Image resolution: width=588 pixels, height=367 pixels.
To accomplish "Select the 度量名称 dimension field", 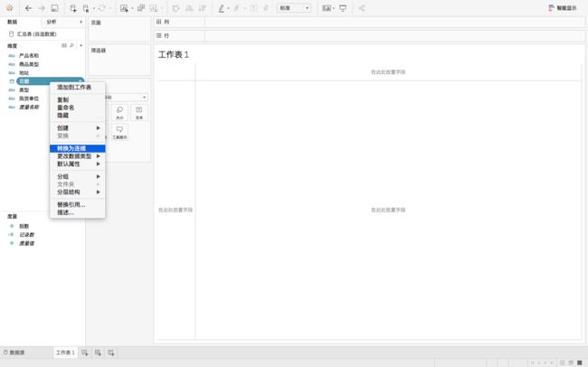I will [29, 108].
